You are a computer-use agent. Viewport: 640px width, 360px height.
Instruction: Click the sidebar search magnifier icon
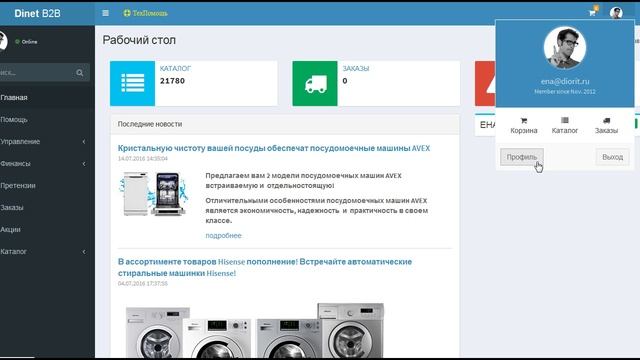click(80, 73)
